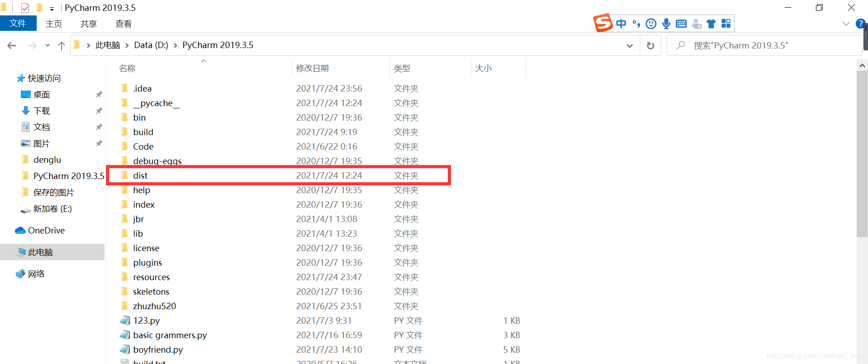Select the build folder
This screenshot has width=868, height=364.
coord(143,132)
